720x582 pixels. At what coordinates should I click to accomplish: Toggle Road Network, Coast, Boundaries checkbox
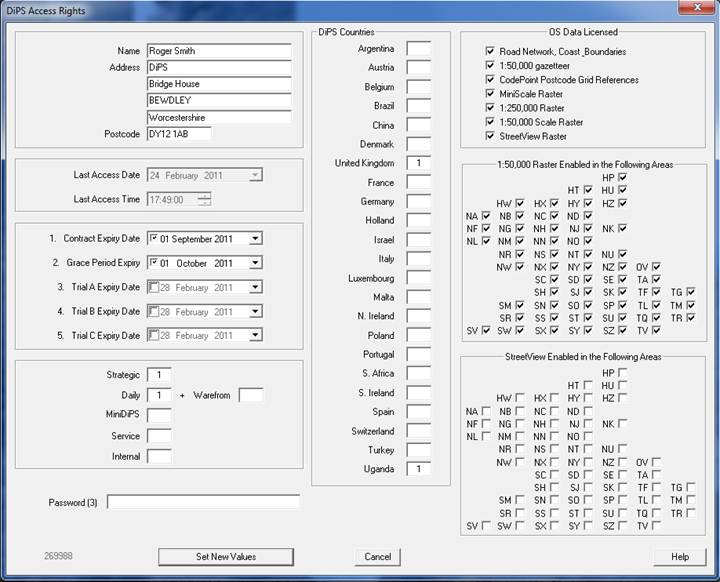point(490,51)
